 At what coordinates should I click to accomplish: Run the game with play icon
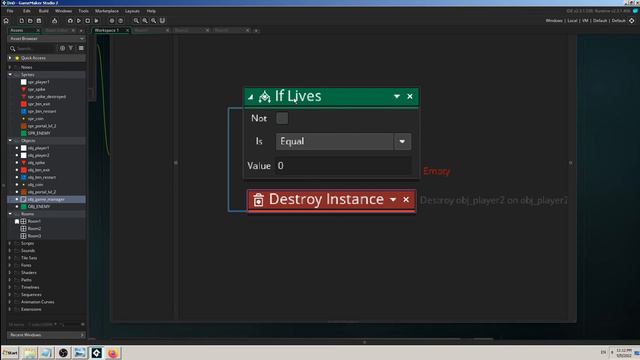[79, 20]
